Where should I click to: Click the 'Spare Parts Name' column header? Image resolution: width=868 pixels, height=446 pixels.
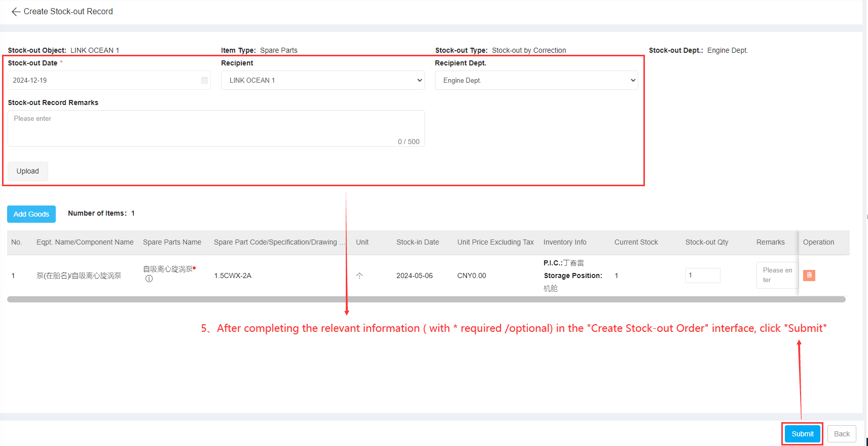(172, 242)
